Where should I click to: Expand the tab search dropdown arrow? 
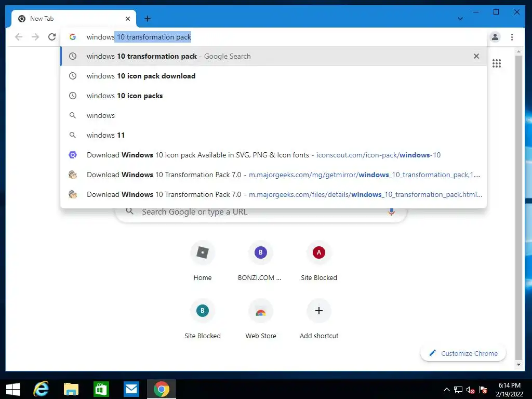pos(460,19)
